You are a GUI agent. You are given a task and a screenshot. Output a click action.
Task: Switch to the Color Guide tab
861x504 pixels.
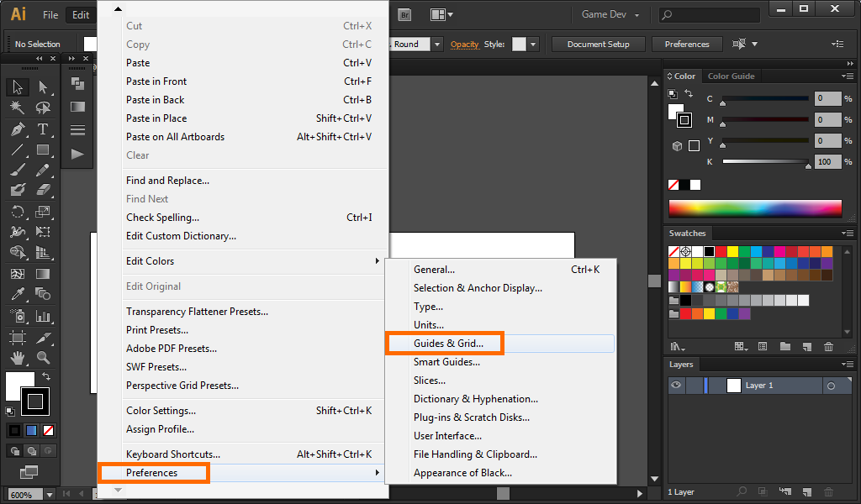coord(731,76)
